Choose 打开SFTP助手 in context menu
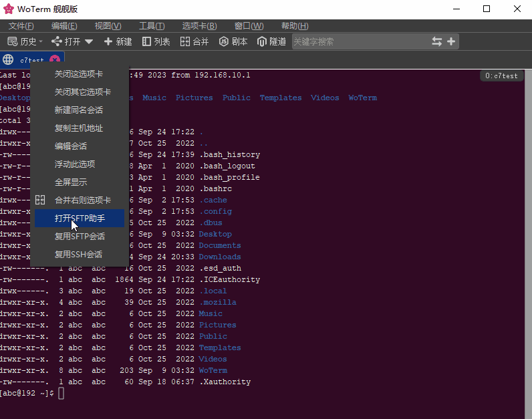Viewport: 532px width, 419px height. point(80,218)
